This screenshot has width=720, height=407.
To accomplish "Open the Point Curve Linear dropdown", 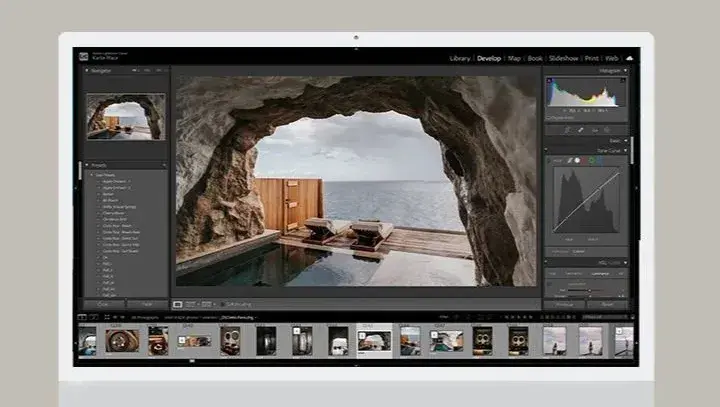I will pos(579,252).
